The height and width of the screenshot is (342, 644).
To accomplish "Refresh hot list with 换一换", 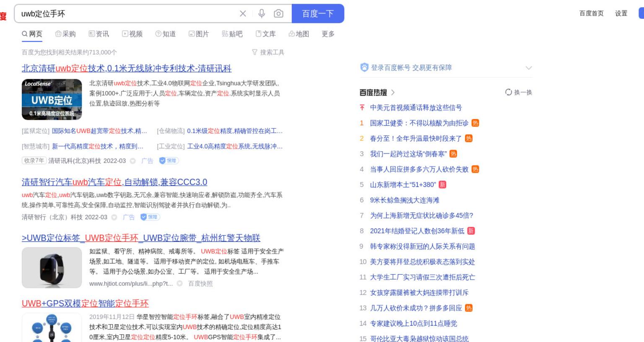I will tap(519, 92).
